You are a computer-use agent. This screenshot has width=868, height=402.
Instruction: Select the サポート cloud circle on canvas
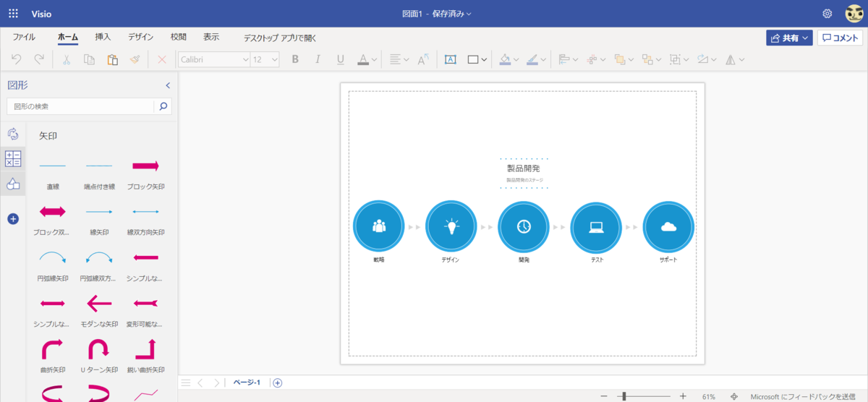click(668, 226)
